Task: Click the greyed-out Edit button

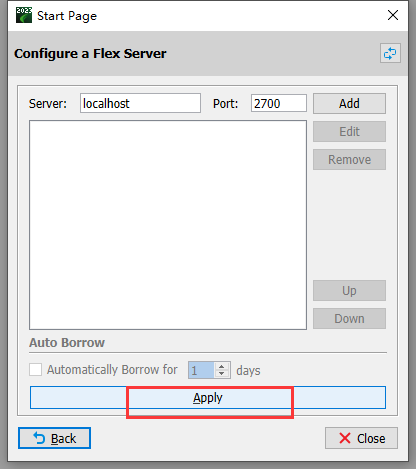Action: (349, 132)
